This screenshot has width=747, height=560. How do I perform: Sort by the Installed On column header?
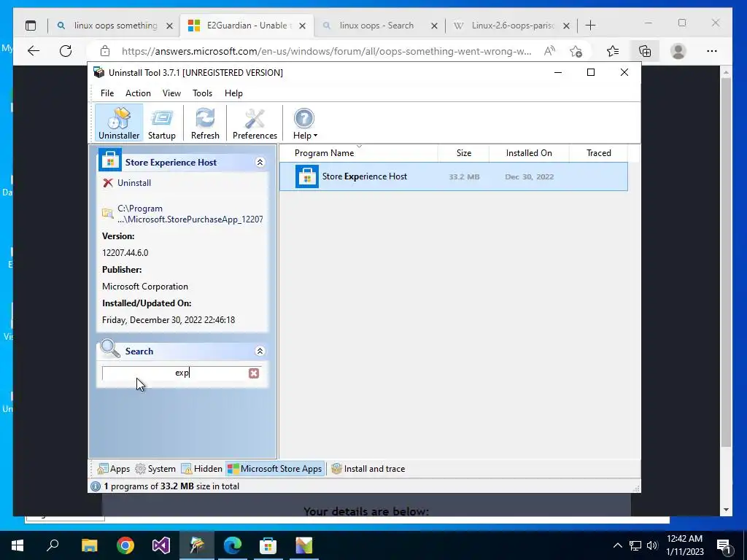(529, 153)
